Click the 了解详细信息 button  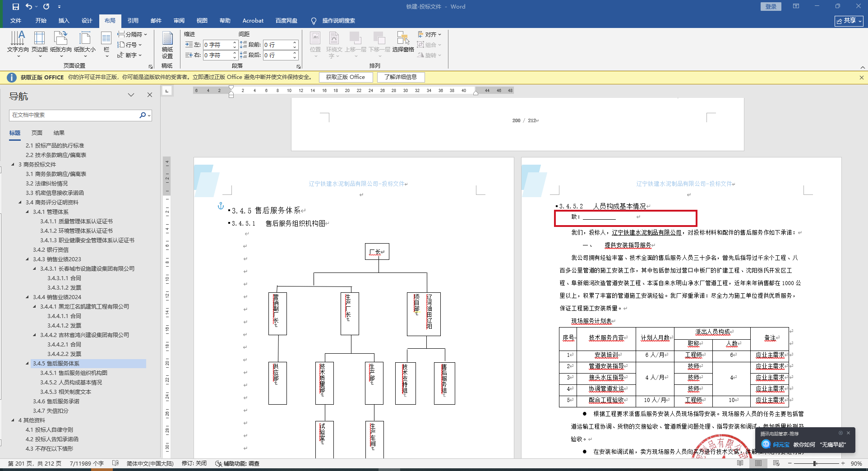point(401,77)
